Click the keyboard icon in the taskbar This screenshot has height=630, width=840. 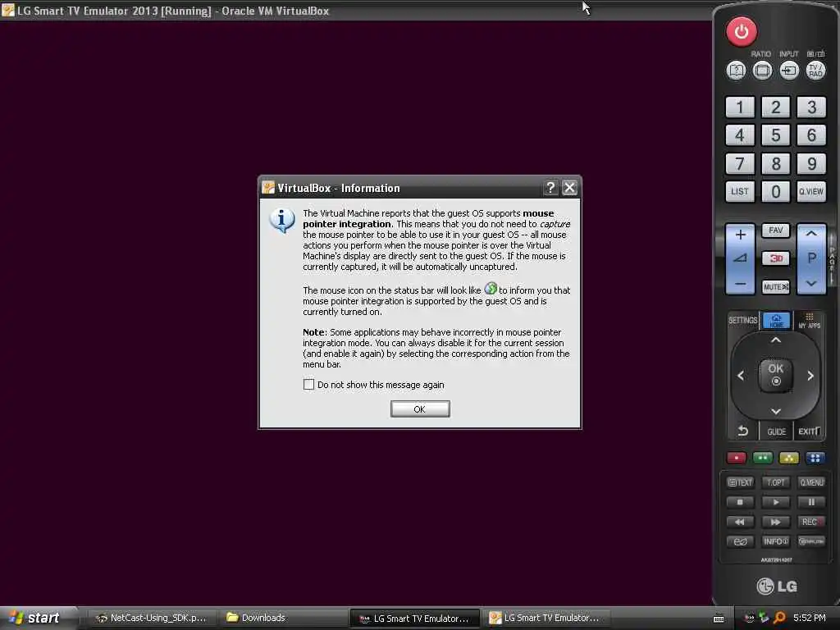719,619
